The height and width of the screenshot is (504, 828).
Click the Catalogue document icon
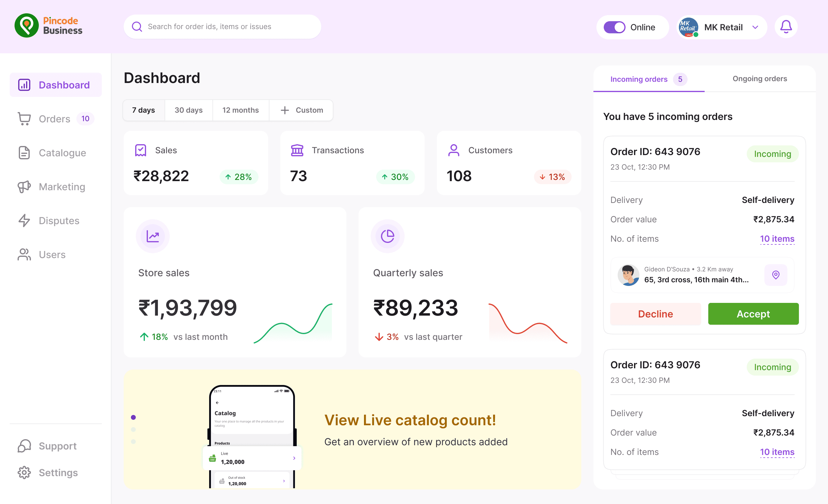[24, 153]
